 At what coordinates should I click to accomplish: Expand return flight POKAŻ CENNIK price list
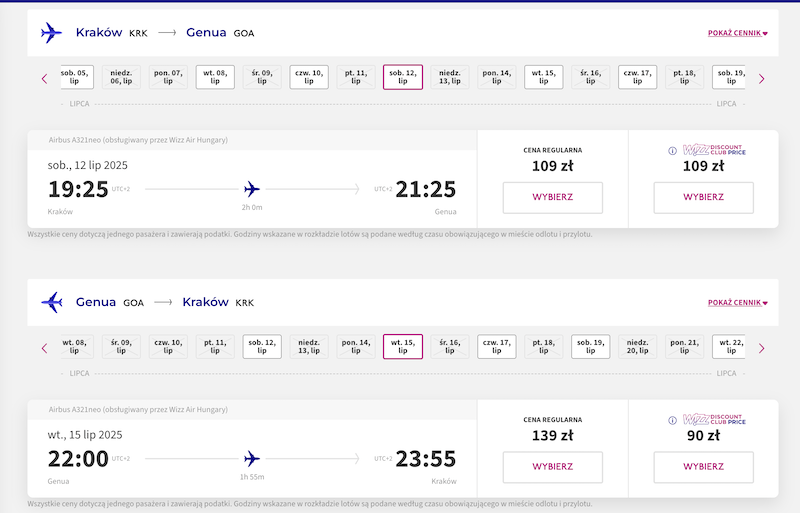tap(738, 303)
